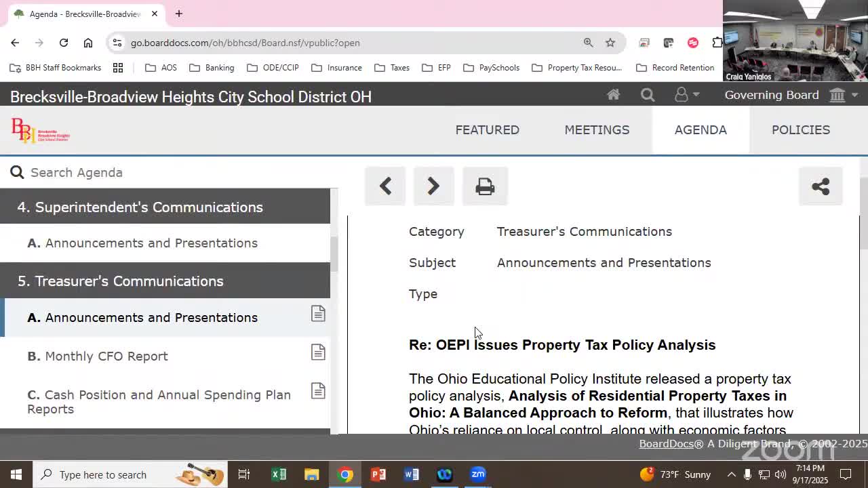
Task: Open the browser home page
Action: point(88,43)
